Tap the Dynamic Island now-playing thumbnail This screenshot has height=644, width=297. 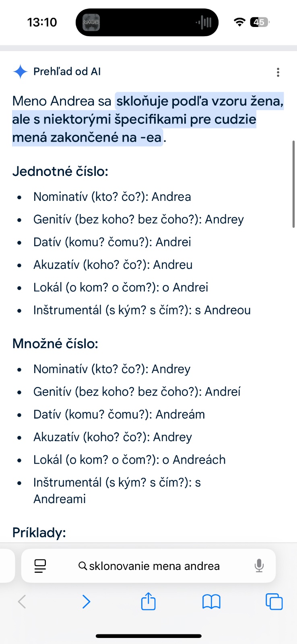[91, 22]
